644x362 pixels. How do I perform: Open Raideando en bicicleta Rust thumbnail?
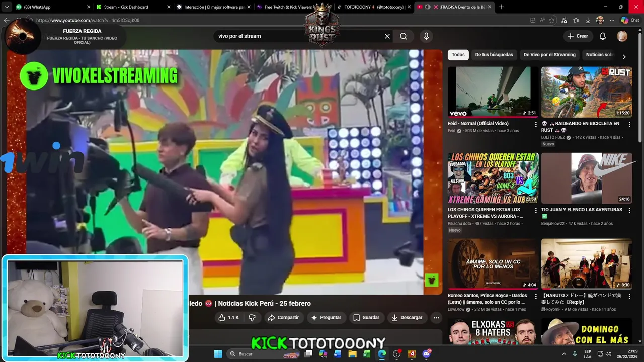(x=587, y=92)
